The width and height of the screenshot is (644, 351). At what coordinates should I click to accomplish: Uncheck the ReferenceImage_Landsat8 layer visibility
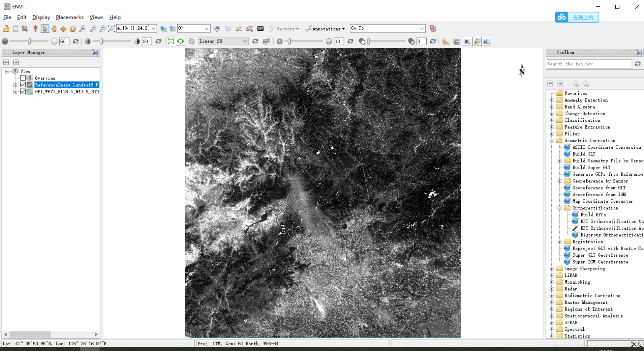(23, 85)
